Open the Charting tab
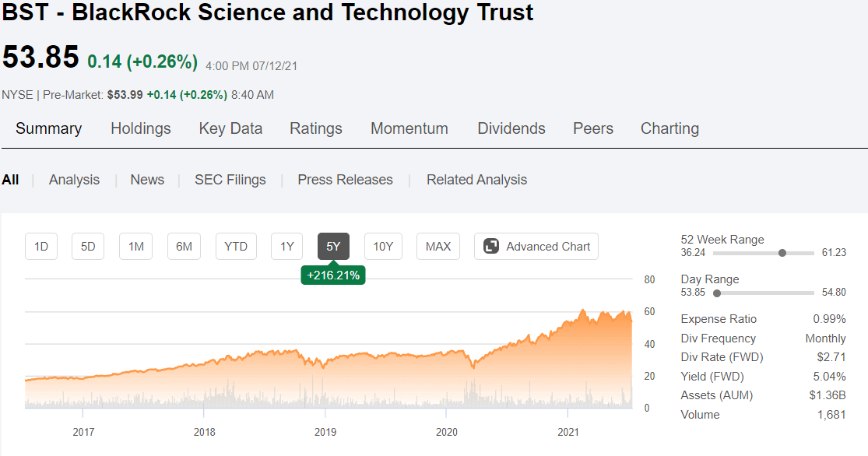The width and height of the screenshot is (868, 456). [669, 128]
